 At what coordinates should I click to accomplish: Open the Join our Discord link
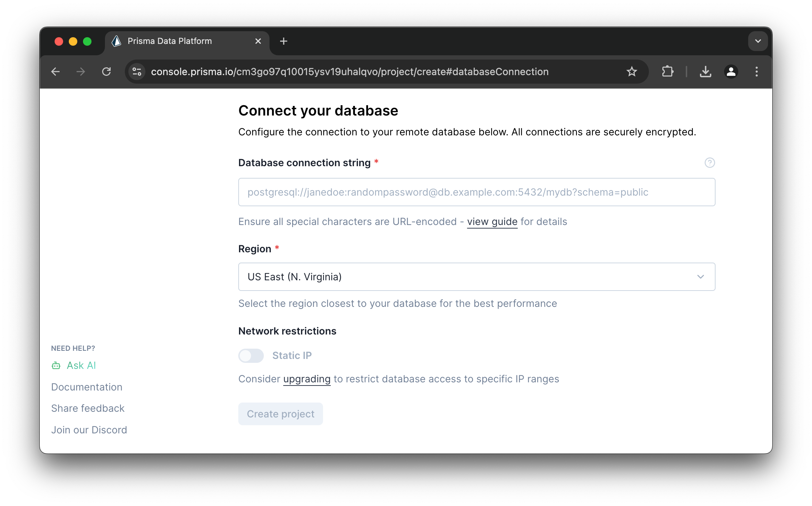(x=89, y=430)
